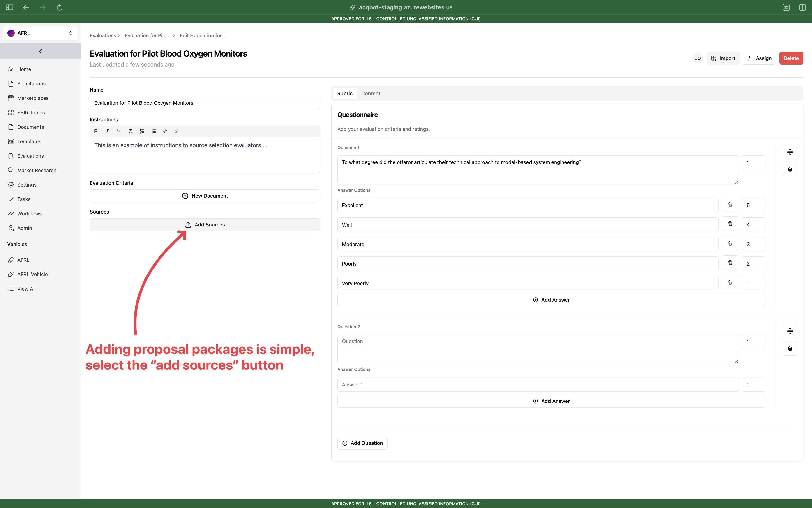Viewport: 812px width, 508px height.
Task: Insert bulleted list in Instructions
Action: coord(154,131)
